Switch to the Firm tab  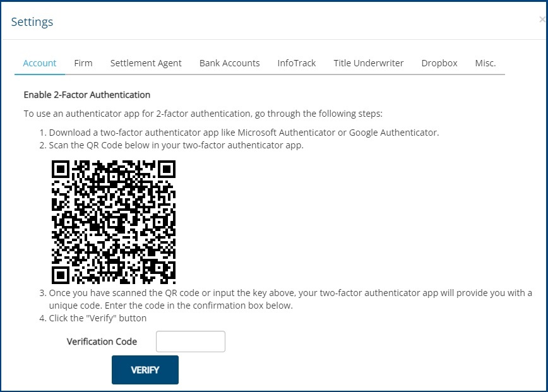(83, 63)
